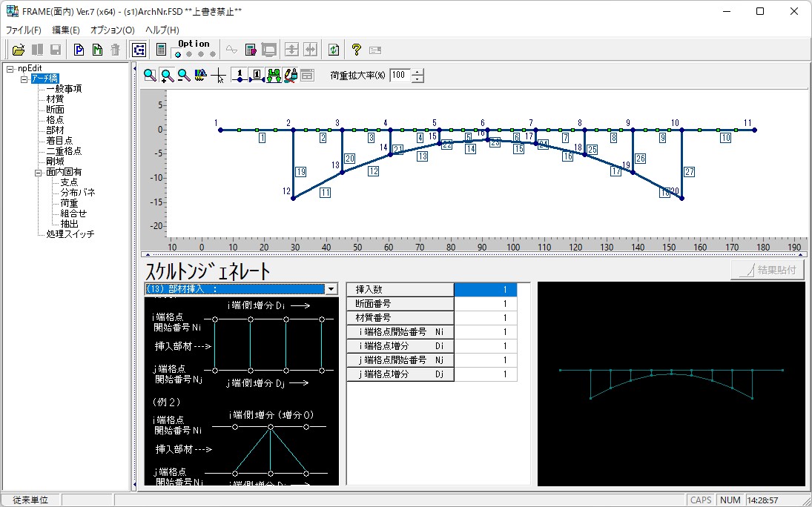Viewport: 812px width, 507px height.
Task: Select first Option radio dot
Action: click(178, 54)
